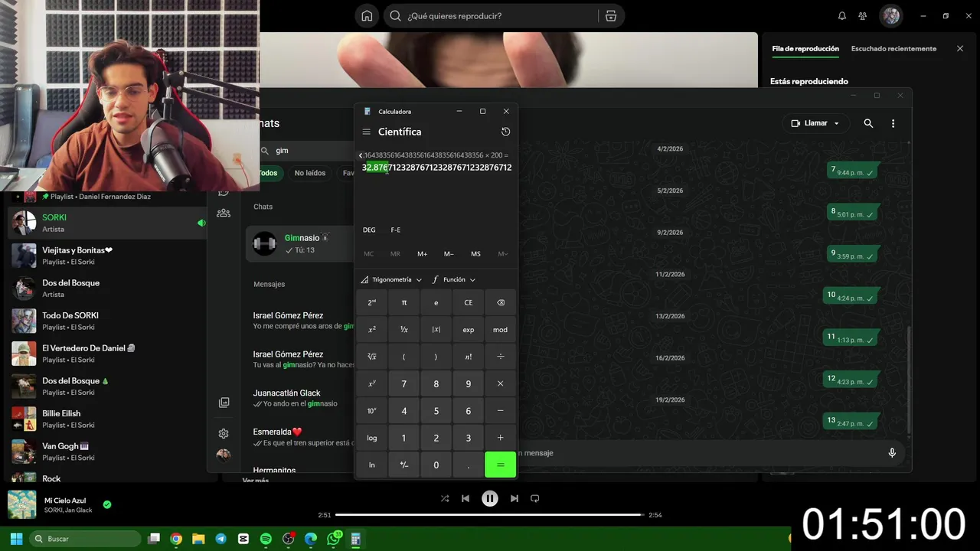Open the Calculator memory list M dropdown
Image resolution: width=980 pixels, height=551 pixels.
[503, 254]
